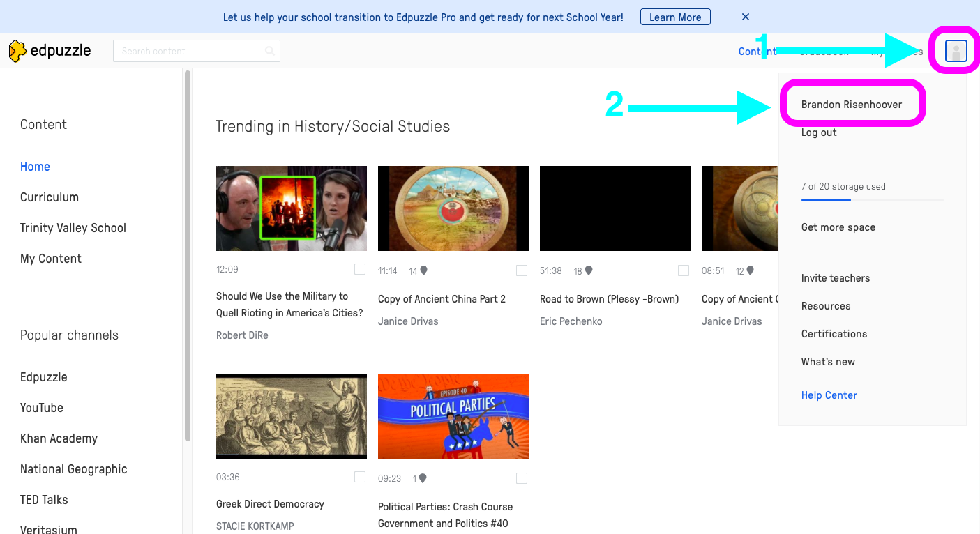The height and width of the screenshot is (534, 980).
Task: Click author STACIE KORTKAMP
Action: point(255,526)
